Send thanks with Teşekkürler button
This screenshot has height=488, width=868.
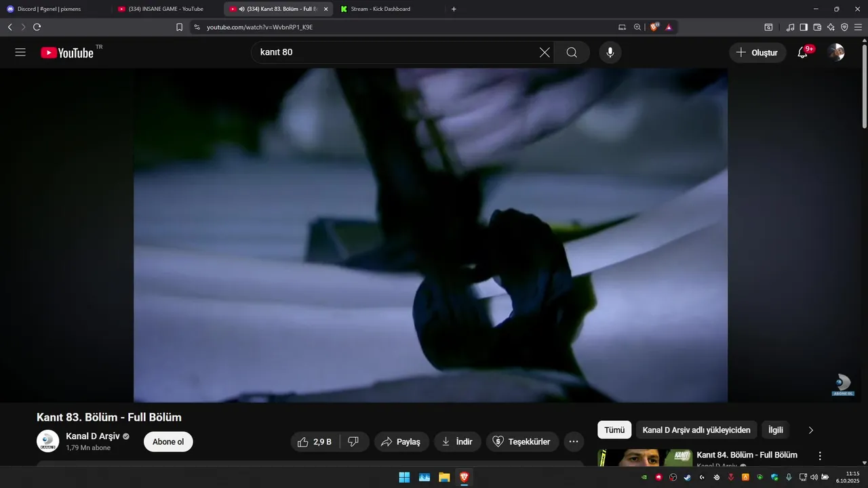coord(522,442)
